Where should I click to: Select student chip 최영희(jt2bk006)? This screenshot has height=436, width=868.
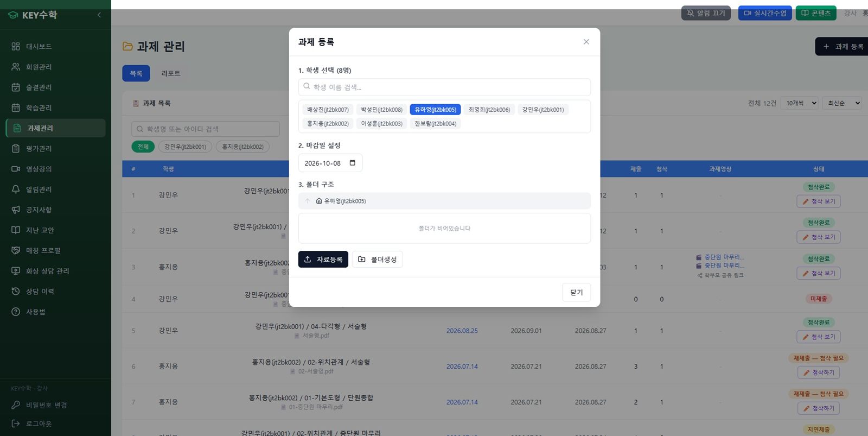(x=489, y=110)
